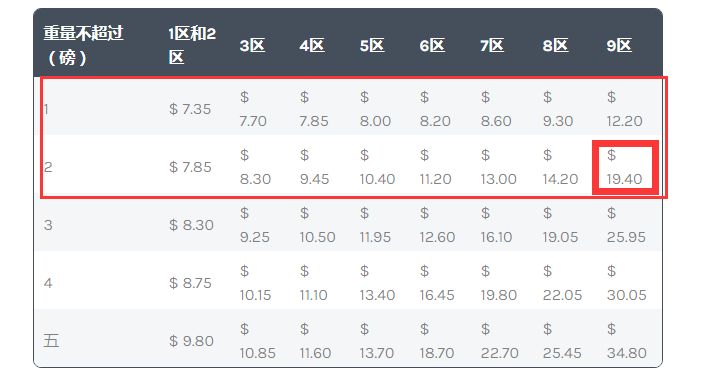
Task: Select the 重量不超过（磅）column header
Action: (x=83, y=45)
